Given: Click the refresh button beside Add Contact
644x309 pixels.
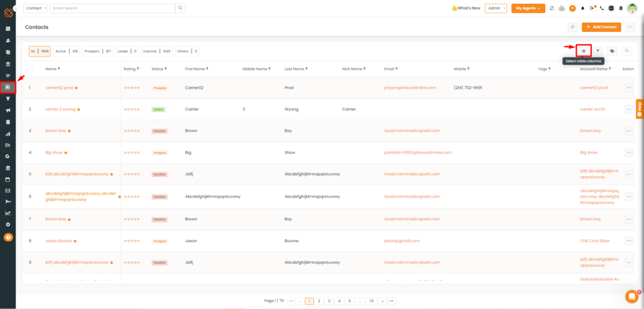Looking at the screenshot, I should [572, 27].
